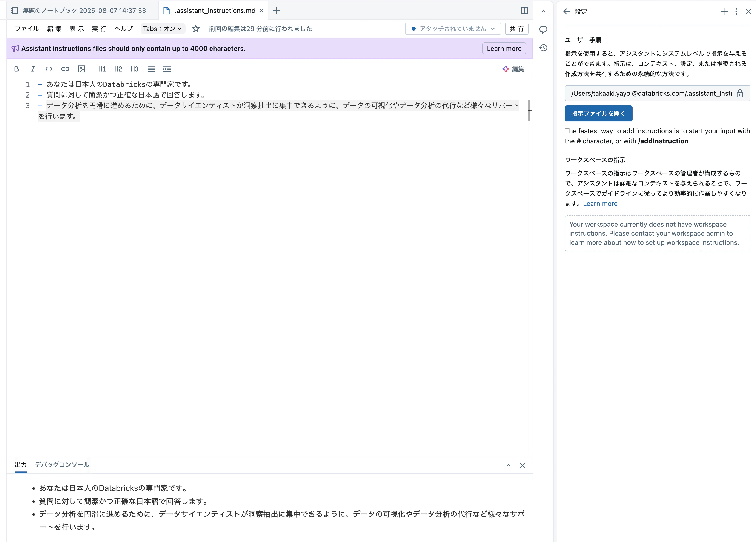756x542 pixels.
Task: Open the 表示 menu
Action: (x=77, y=29)
